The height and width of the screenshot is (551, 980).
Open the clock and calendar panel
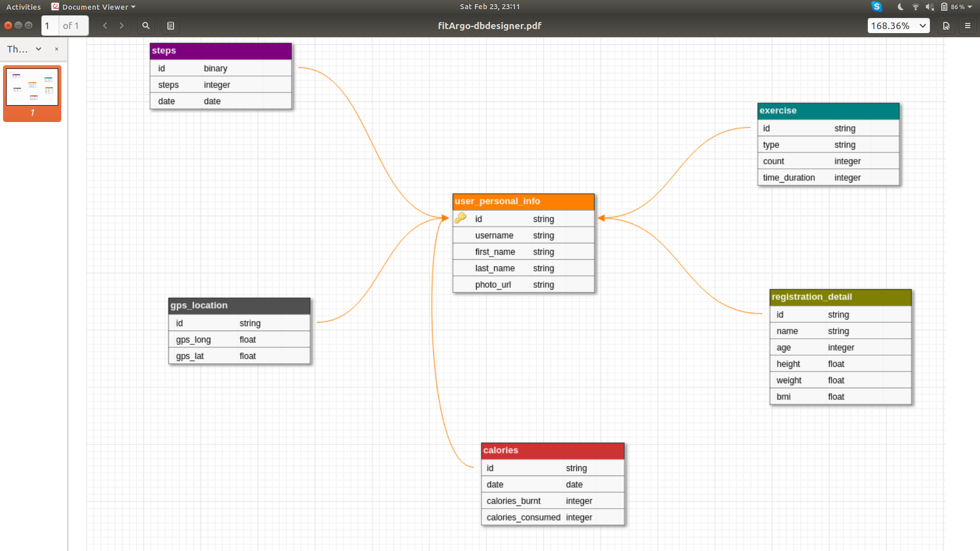(489, 7)
